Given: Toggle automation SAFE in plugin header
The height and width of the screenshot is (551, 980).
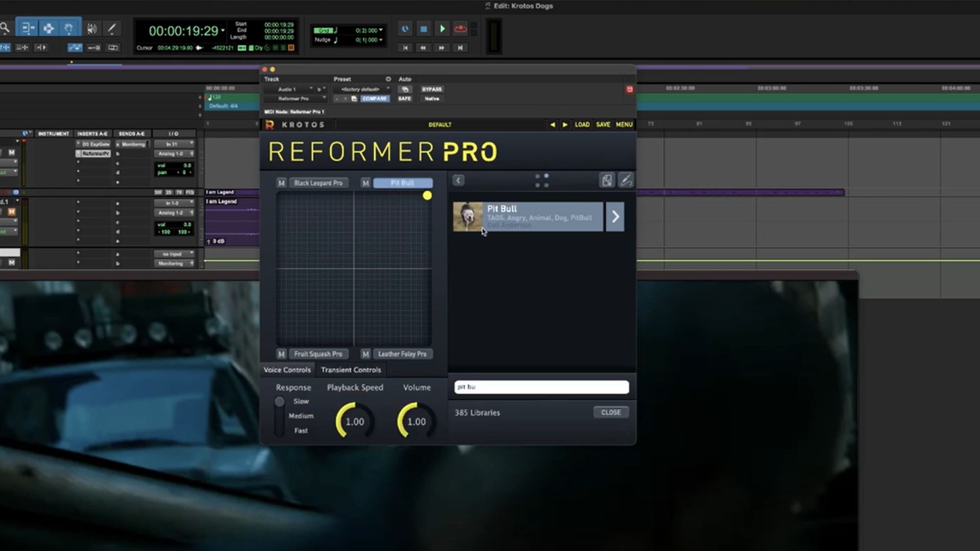Looking at the screenshot, I should (405, 98).
